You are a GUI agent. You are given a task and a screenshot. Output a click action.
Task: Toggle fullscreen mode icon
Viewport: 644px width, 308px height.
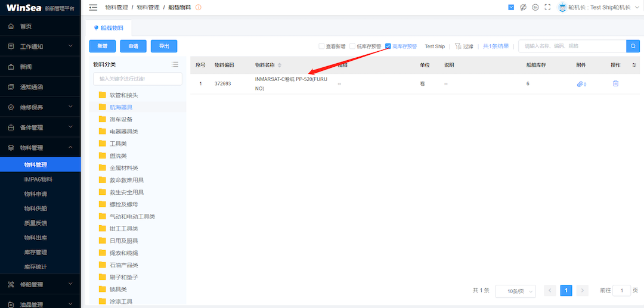547,7
